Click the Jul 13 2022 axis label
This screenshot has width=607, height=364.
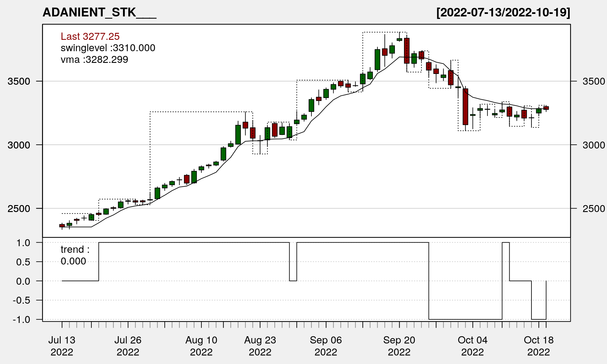[62, 346]
